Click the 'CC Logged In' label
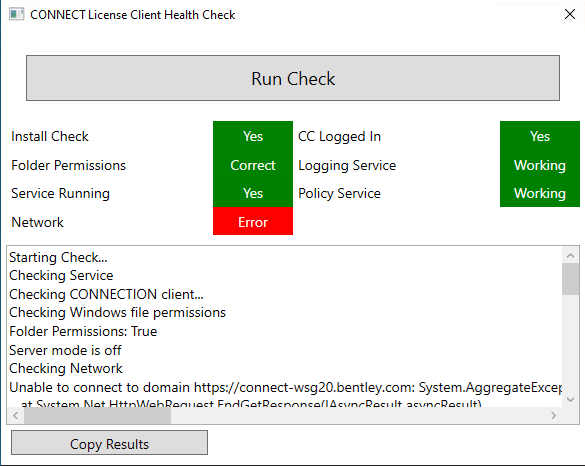This screenshot has height=466, width=585. (x=340, y=136)
